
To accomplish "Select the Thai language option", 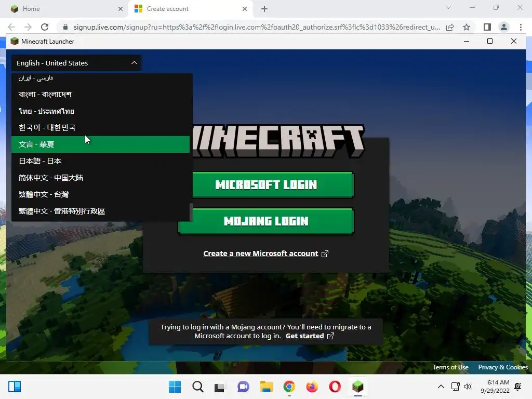I will pos(100,111).
